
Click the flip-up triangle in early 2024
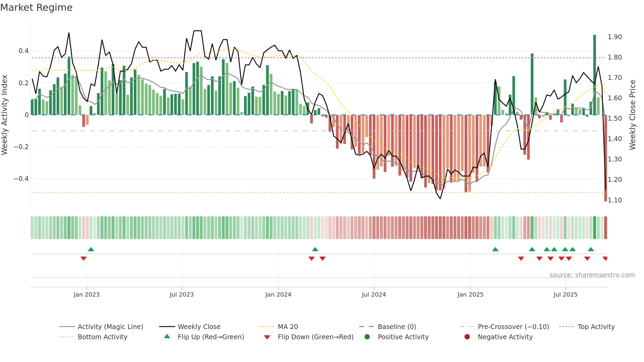pyautogui.click(x=315, y=249)
